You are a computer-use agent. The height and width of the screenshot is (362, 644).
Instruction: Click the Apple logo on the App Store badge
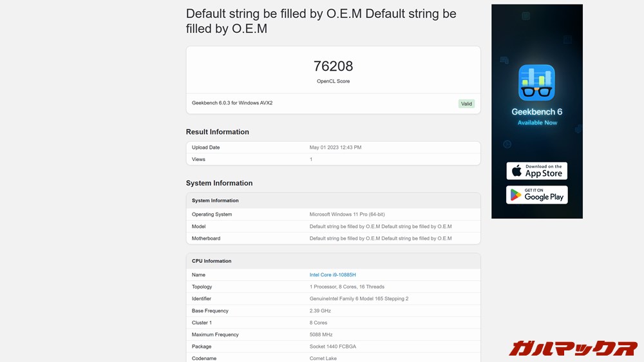(x=516, y=171)
